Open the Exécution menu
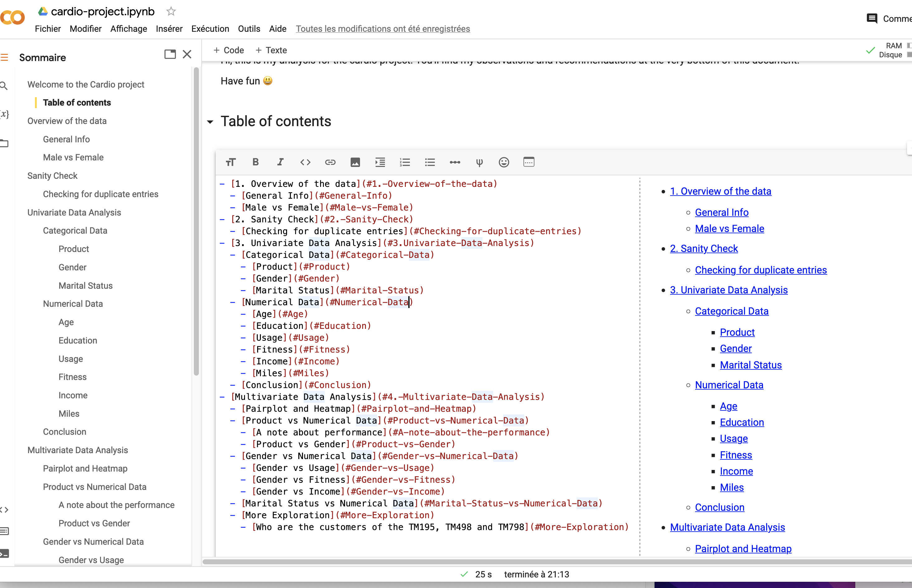Viewport: 912px width, 588px height. coord(210,29)
